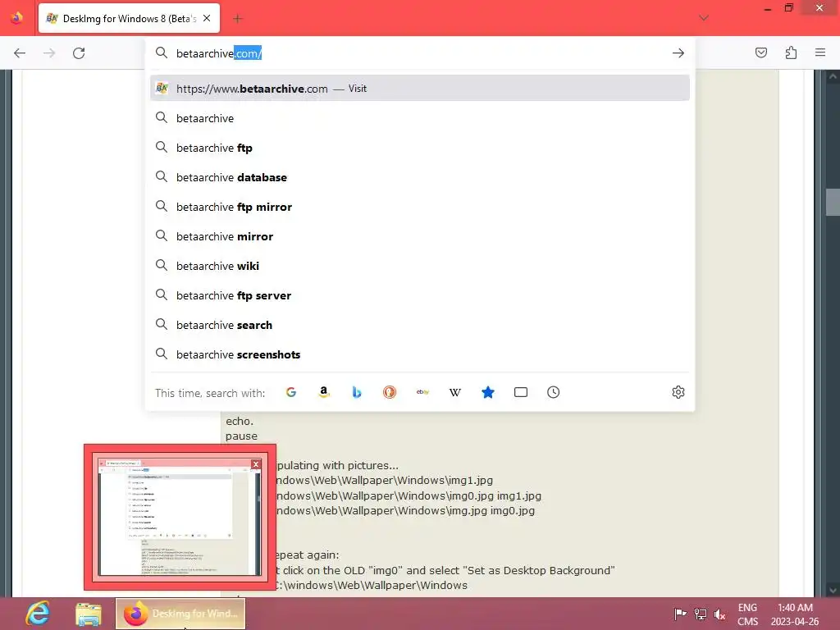Select plain 'betaarchive' search suggestion
840x630 pixels.
point(420,118)
